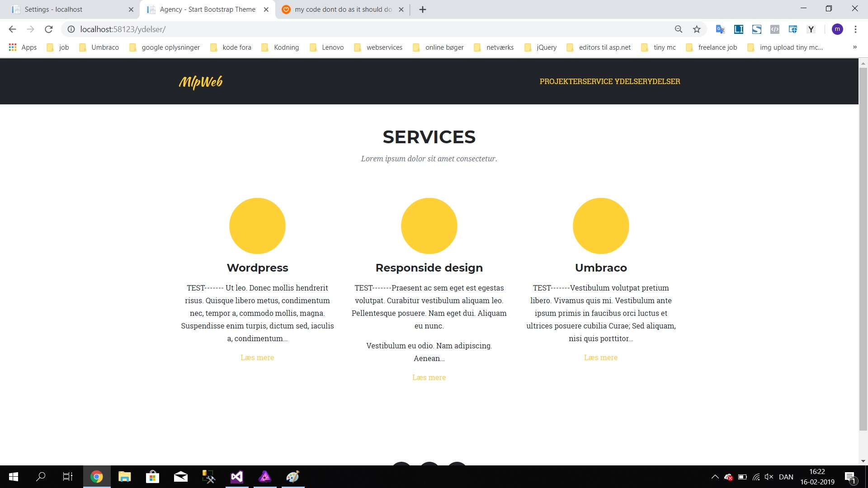The width and height of the screenshot is (868, 488).
Task: Open kode fora bookmark folder
Action: (x=231, y=47)
